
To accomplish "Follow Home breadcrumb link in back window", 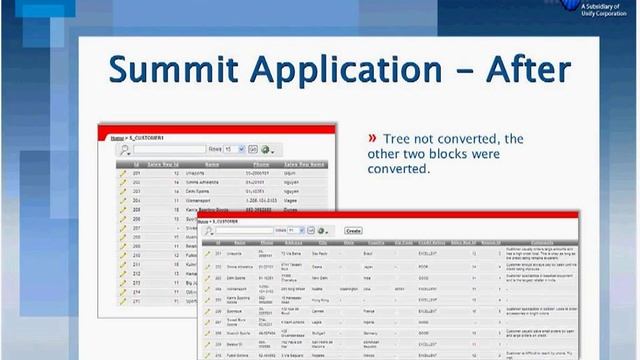I will (x=117, y=138).
